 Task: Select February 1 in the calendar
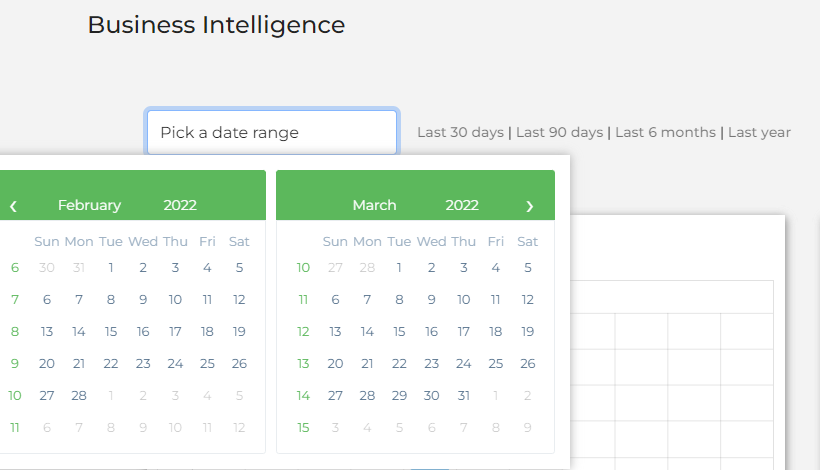(x=111, y=267)
